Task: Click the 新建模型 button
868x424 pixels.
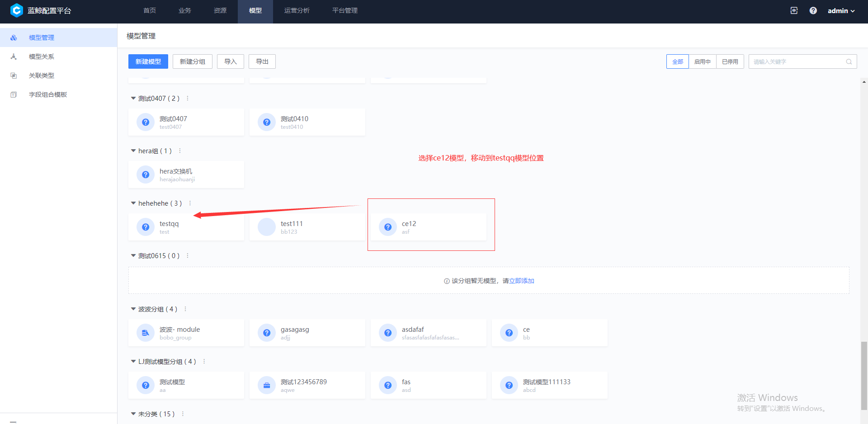Action: click(148, 61)
